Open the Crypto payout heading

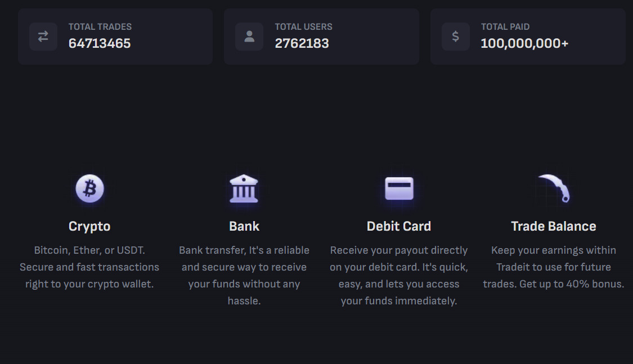pyautogui.click(x=89, y=226)
